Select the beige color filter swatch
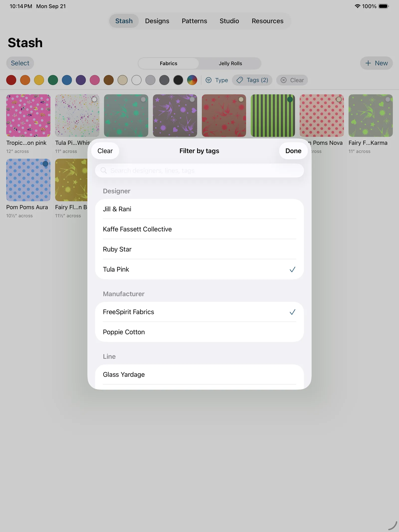 122,80
